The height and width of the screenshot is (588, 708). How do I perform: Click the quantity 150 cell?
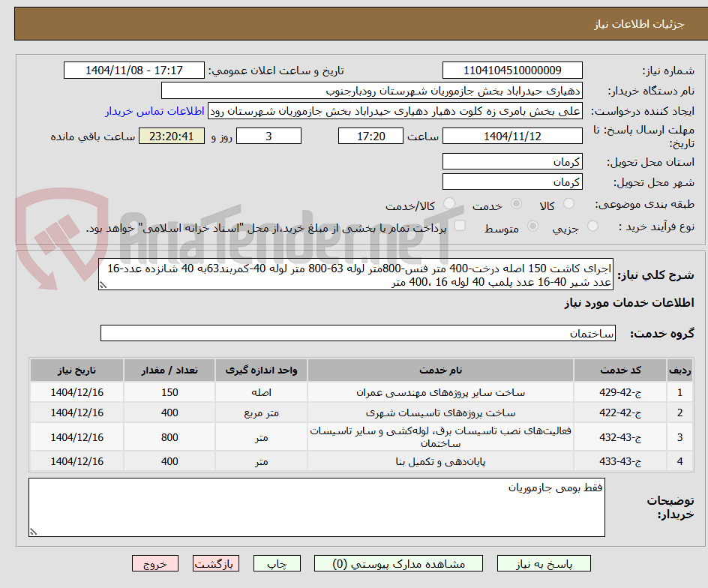169,392
